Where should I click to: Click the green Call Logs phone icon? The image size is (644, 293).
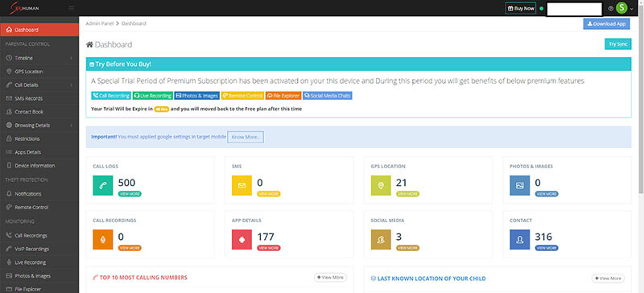(103, 185)
